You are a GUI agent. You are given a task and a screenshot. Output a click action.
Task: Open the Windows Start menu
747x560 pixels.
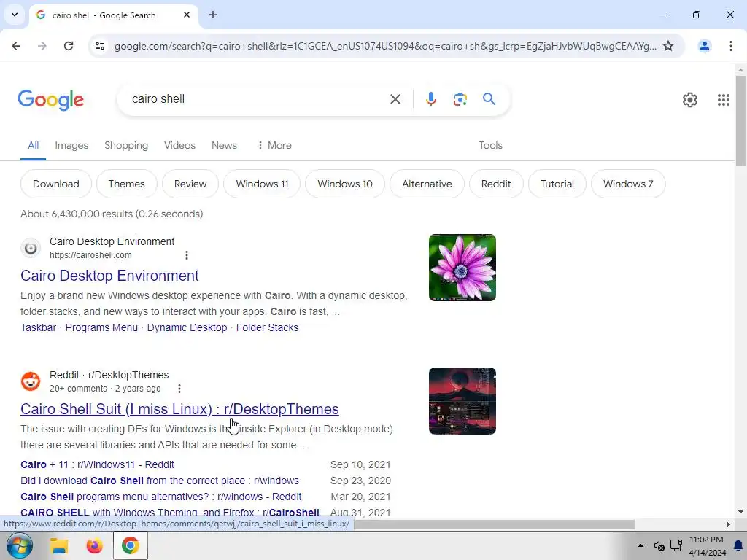point(19,545)
